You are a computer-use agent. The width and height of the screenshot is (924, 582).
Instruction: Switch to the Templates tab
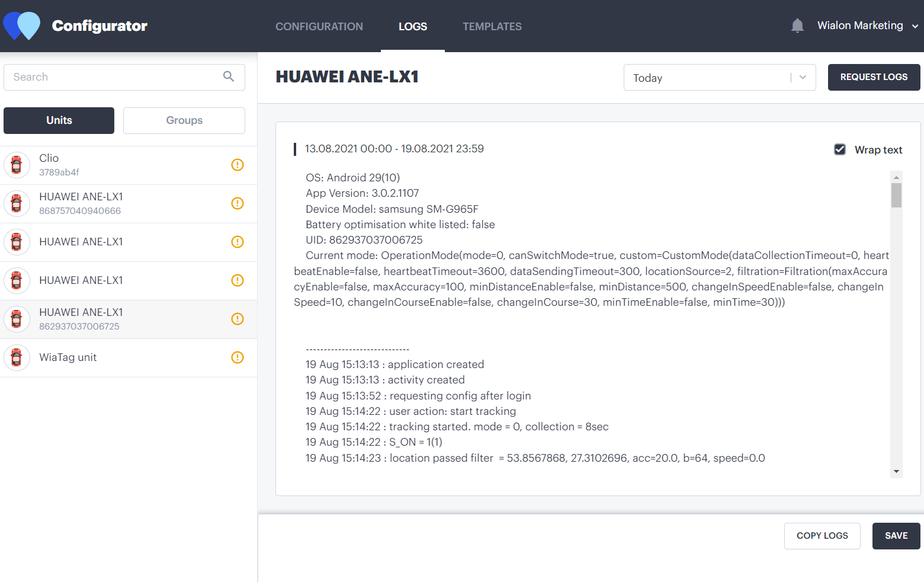(x=492, y=27)
